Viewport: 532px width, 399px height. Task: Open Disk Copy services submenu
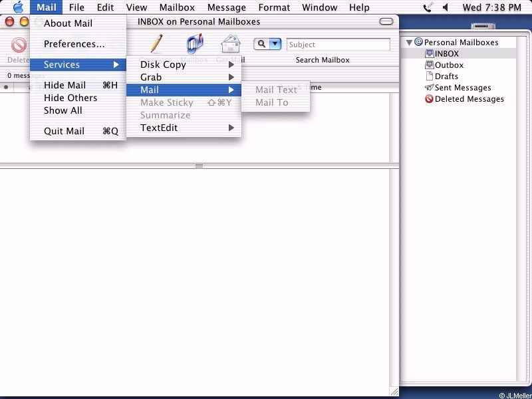[184, 65]
